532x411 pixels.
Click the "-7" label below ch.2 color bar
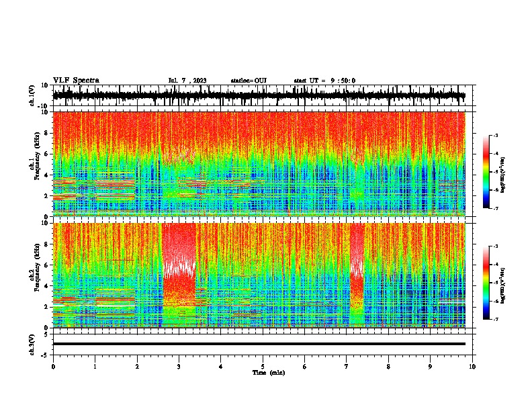click(x=496, y=319)
